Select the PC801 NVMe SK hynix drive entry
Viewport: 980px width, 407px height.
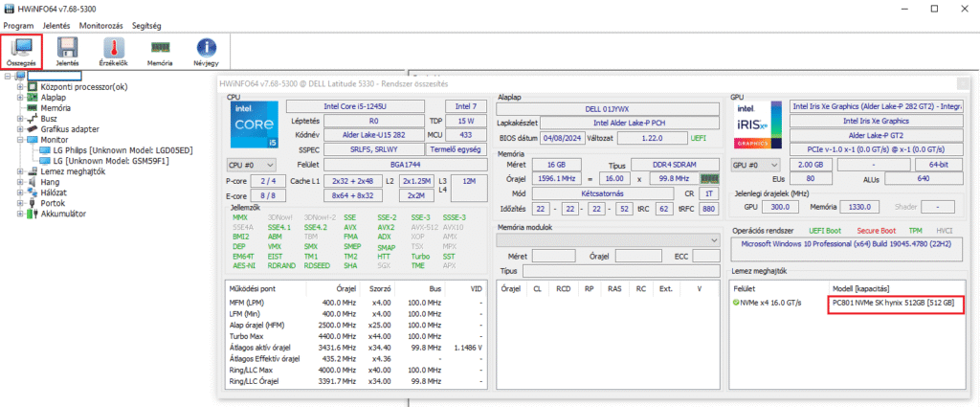point(895,304)
